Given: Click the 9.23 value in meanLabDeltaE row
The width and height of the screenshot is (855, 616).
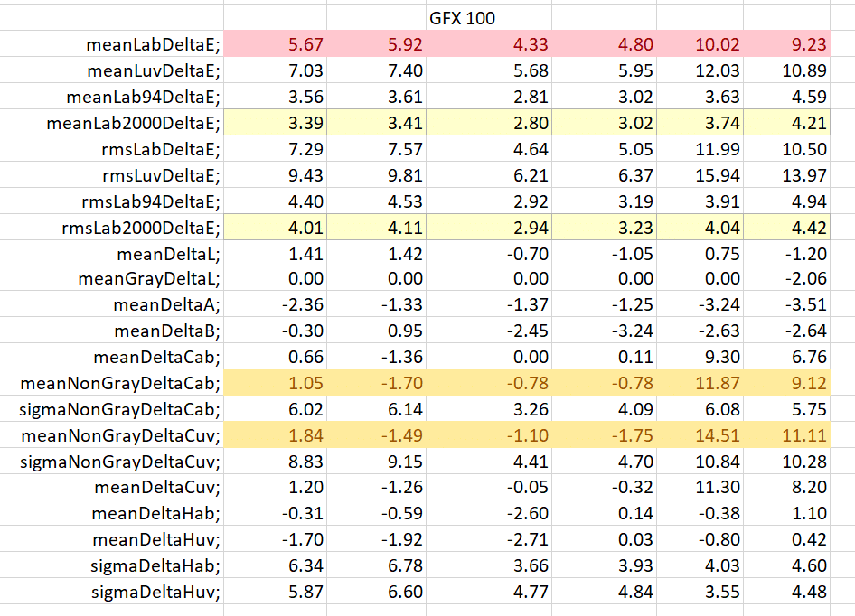Looking at the screenshot, I should pyautogui.click(x=809, y=44).
